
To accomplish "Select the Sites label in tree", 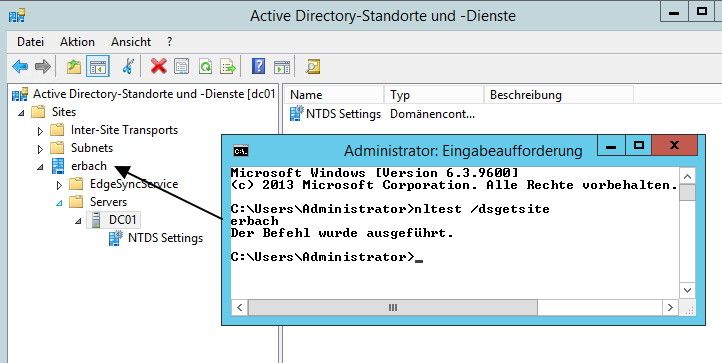I will 64,112.
